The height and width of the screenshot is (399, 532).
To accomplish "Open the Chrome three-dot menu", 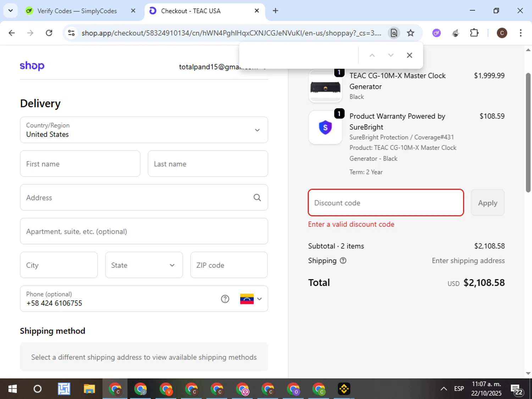I will (520, 33).
